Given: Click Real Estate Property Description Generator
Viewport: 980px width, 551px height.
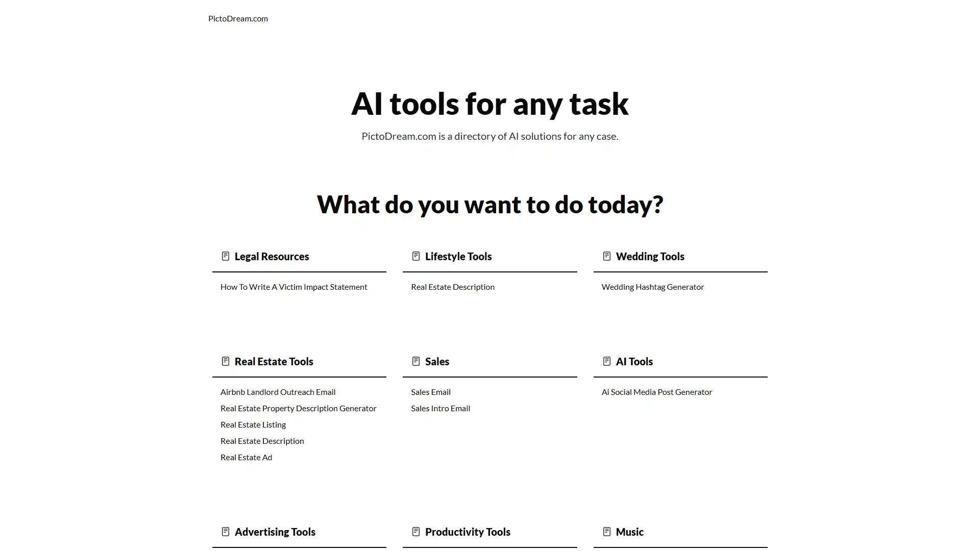Looking at the screenshot, I should pos(298,408).
